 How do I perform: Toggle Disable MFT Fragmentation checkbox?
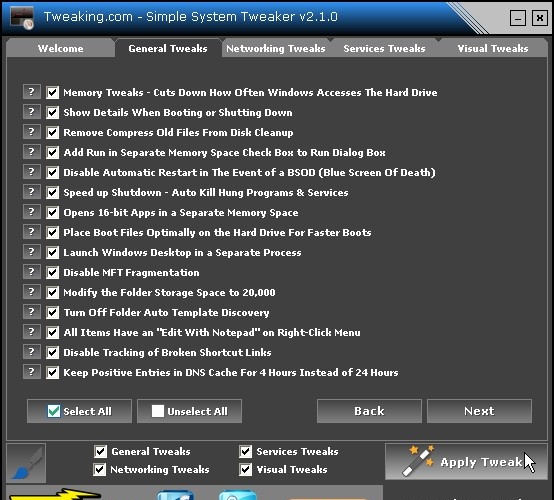(53, 272)
